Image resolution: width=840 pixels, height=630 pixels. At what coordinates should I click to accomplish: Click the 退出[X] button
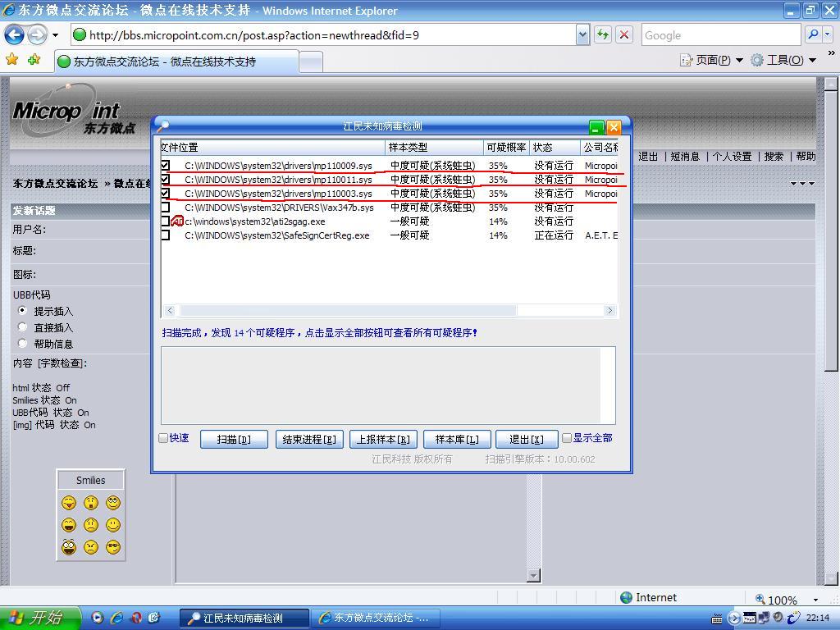tap(527, 440)
